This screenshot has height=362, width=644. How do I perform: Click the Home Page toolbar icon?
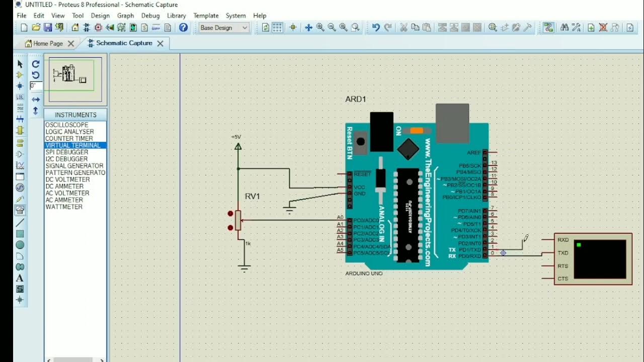tap(75, 28)
